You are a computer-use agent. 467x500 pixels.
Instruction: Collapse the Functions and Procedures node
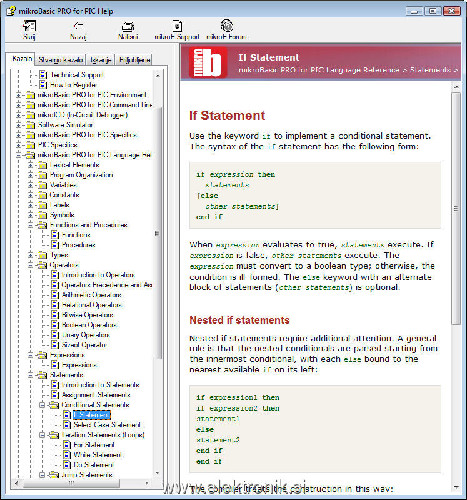point(31,225)
